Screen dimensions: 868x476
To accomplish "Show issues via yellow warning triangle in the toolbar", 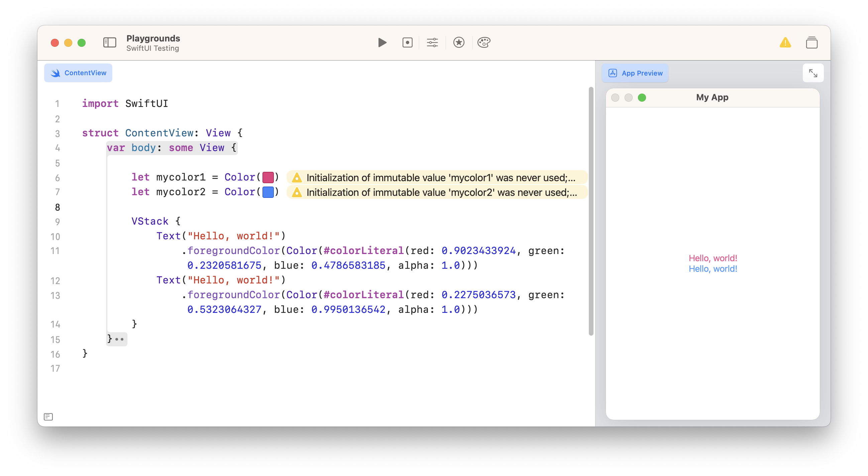I will pyautogui.click(x=785, y=43).
